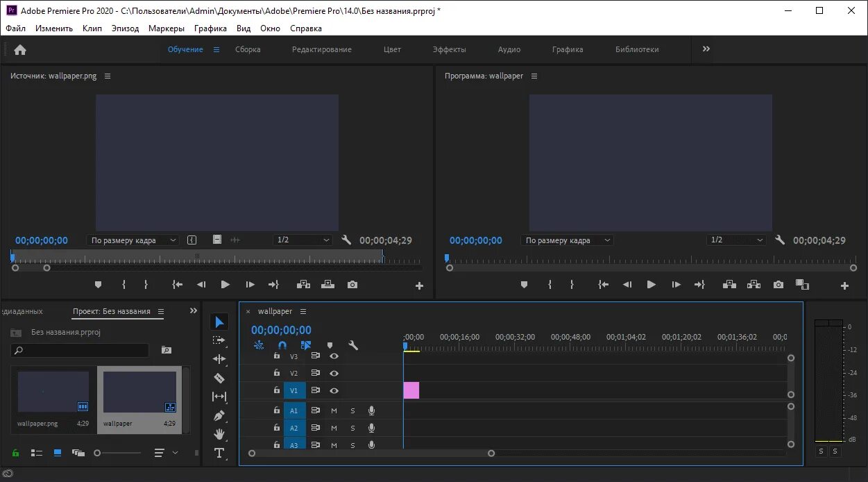The width and height of the screenshot is (868, 482).
Task: Export frame from Source monitor camera icon
Action: [352, 285]
